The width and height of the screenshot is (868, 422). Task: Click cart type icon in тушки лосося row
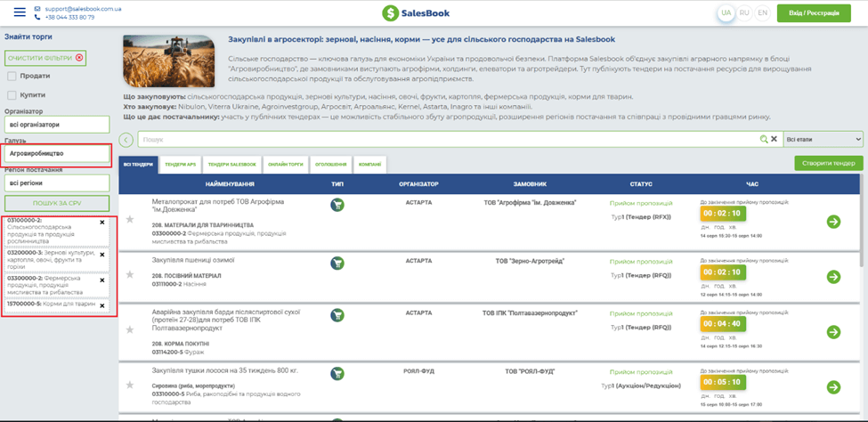pyautogui.click(x=337, y=373)
